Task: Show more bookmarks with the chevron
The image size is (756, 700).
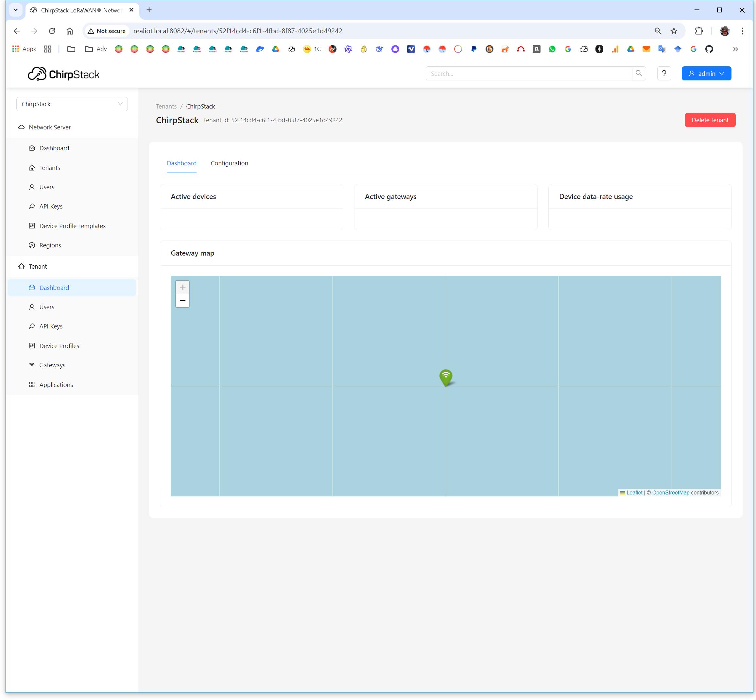Action: pyautogui.click(x=735, y=49)
